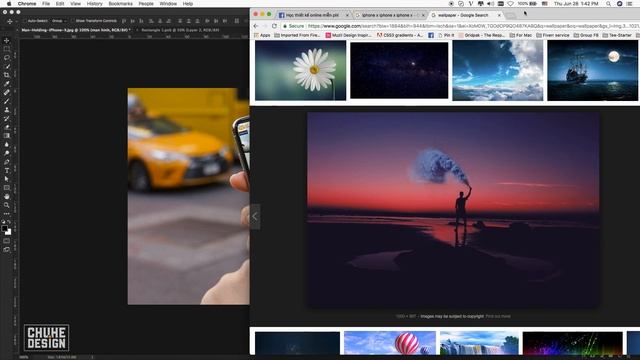This screenshot has width=640, height=360.
Task: Open the Bookmarks menu
Action: tap(120, 4)
